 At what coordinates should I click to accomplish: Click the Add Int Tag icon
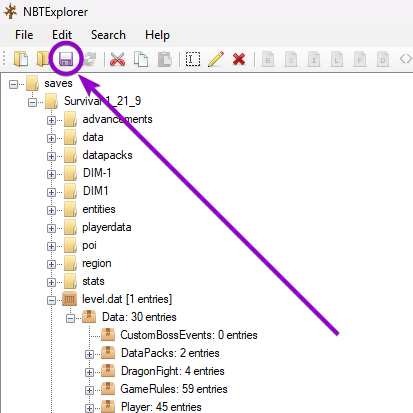[314, 59]
